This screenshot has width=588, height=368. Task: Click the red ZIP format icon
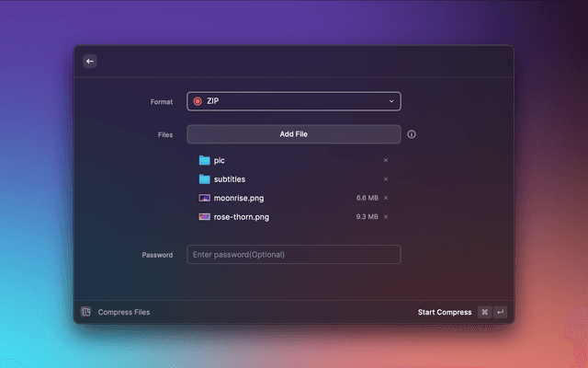click(198, 101)
